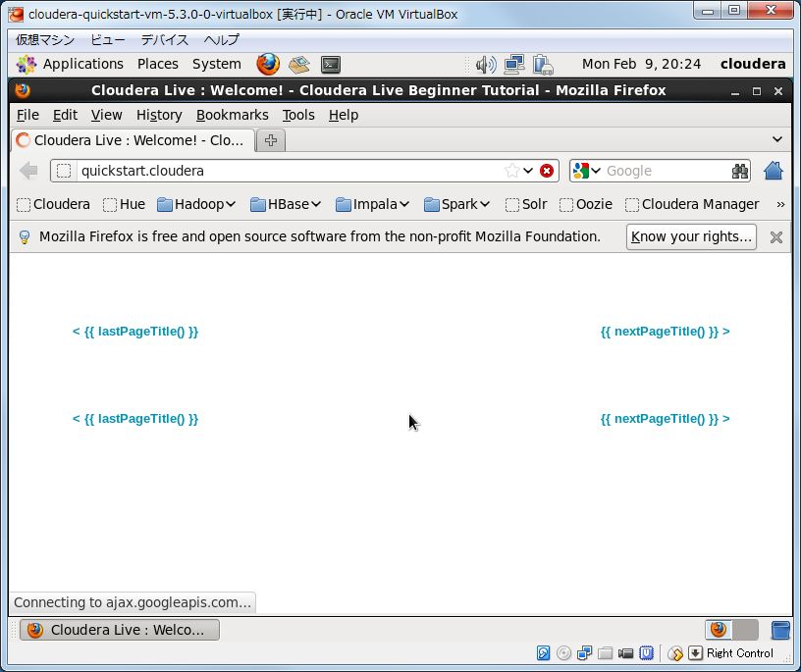This screenshot has width=801, height=672.
Task: Open the Edit menu
Action: tap(65, 116)
